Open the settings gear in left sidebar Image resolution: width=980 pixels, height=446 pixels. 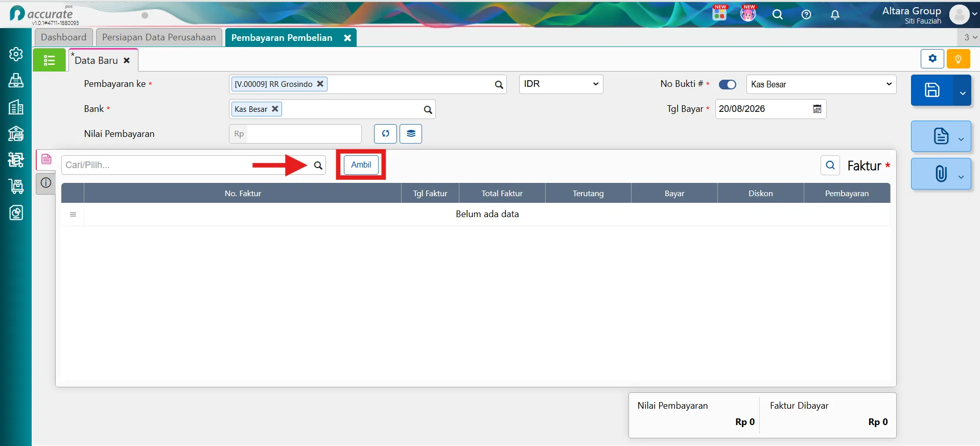click(x=16, y=54)
